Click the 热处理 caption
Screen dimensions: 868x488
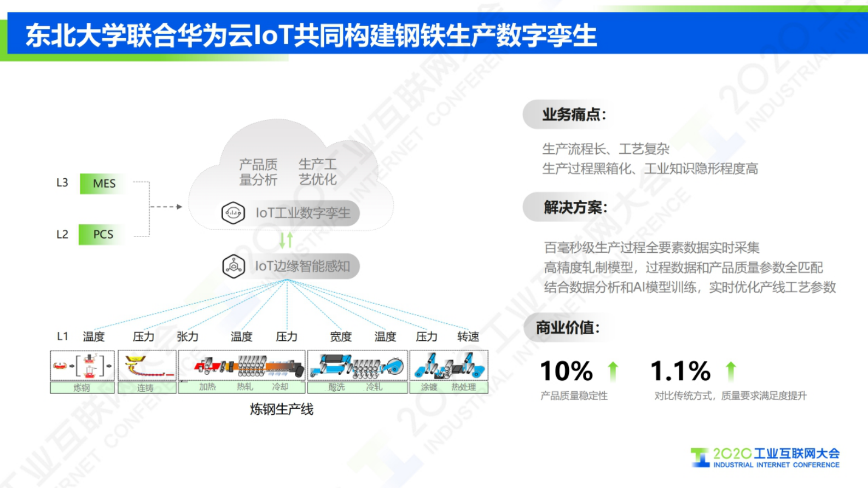point(464,387)
